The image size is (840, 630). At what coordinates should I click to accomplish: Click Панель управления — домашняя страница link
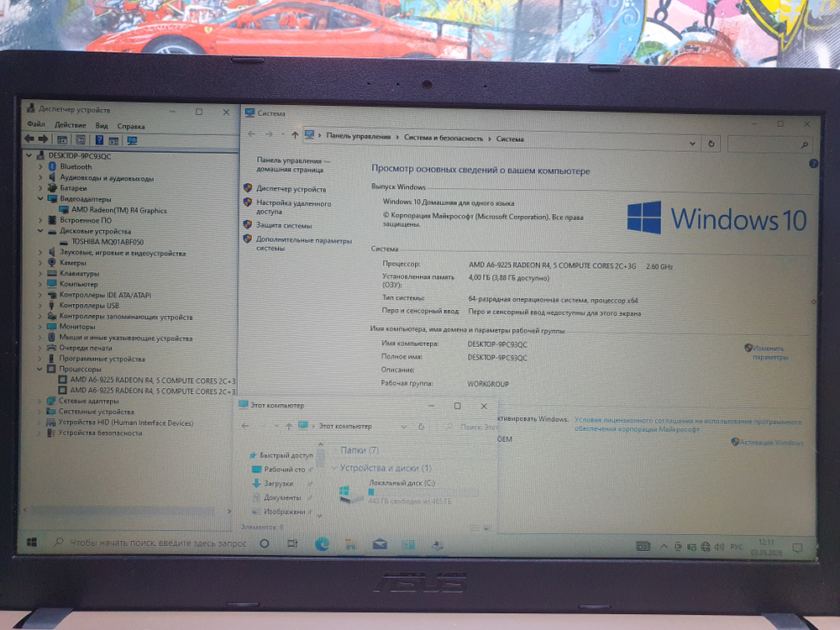pyautogui.click(x=292, y=165)
